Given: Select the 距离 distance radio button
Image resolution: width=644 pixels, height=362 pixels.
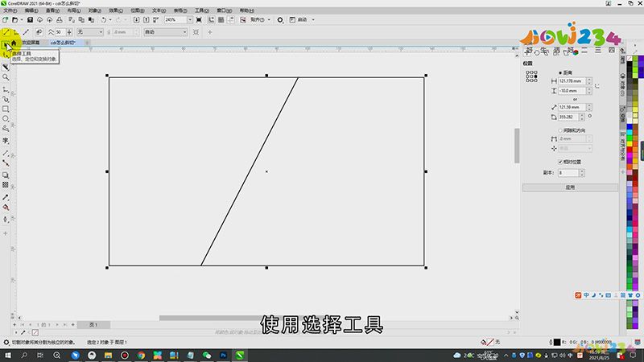Looking at the screenshot, I should tap(560, 72).
